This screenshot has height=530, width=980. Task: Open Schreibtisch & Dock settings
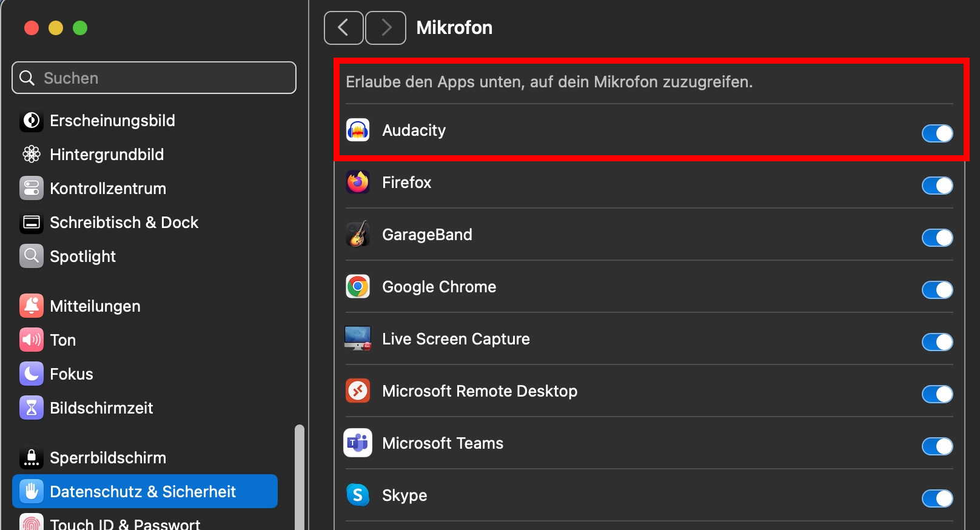click(x=145, y=223)
